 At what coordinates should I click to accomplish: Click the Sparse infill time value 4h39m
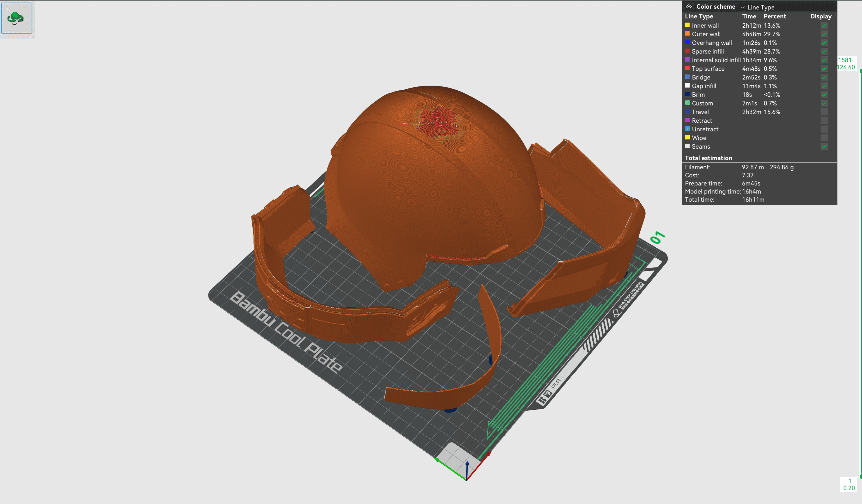coord(751,51)
